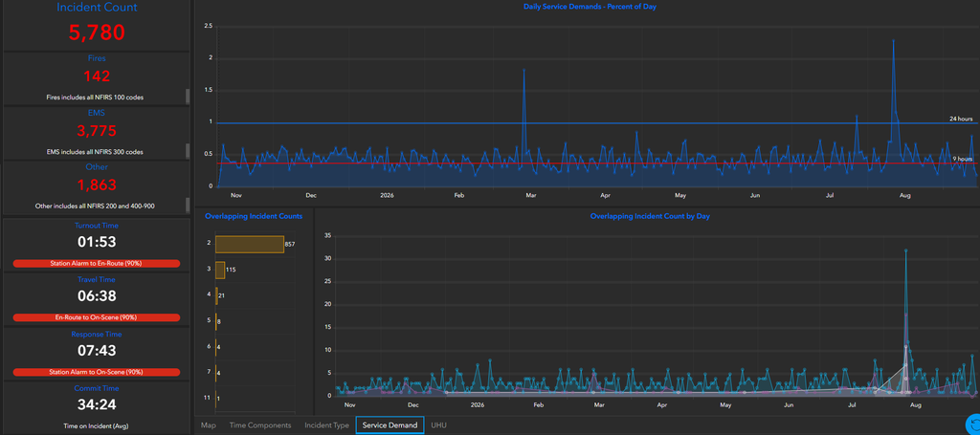Image resolution: width=980 pixels, height=435 pixels.
Task: Click the Overlapping Incident Counts title
Action: (254, 216)
